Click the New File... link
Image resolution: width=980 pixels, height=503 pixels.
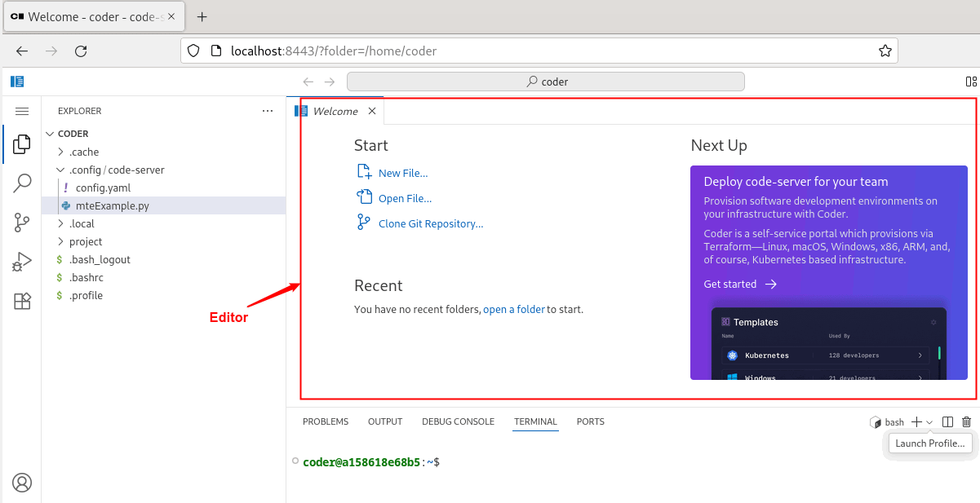click(402, 173)
